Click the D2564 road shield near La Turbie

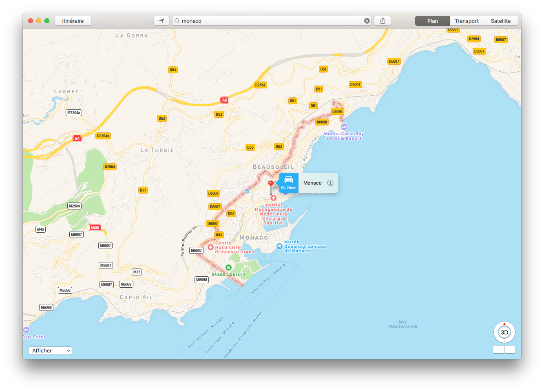click(x=110, y=167)
